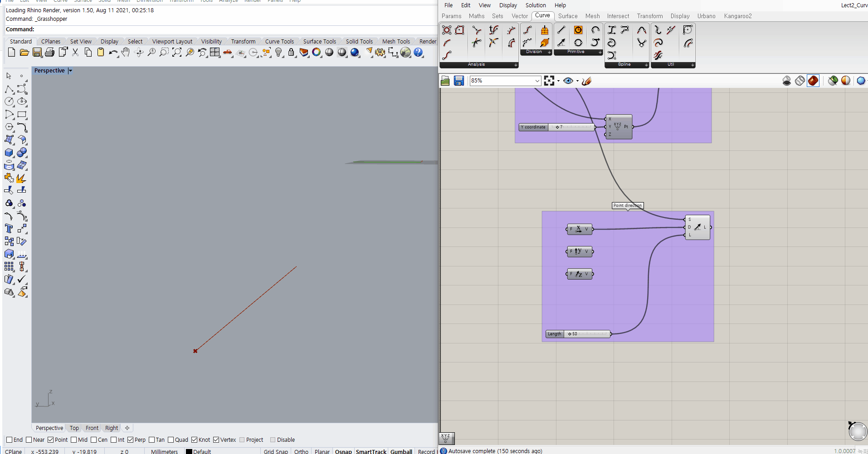Toggle the Ortho status bar button
The width and height of the screenshot is (868, 454).
tap(301, 451)
